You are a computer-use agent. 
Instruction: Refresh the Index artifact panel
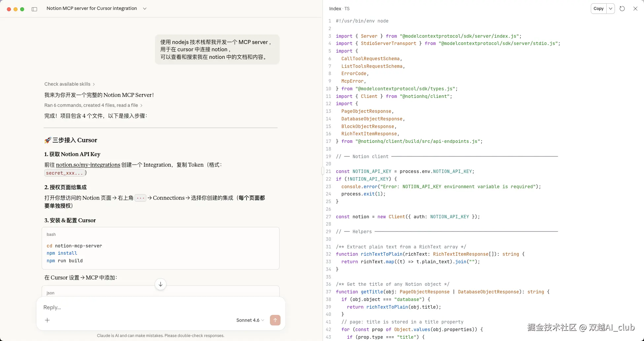[622, 9]
